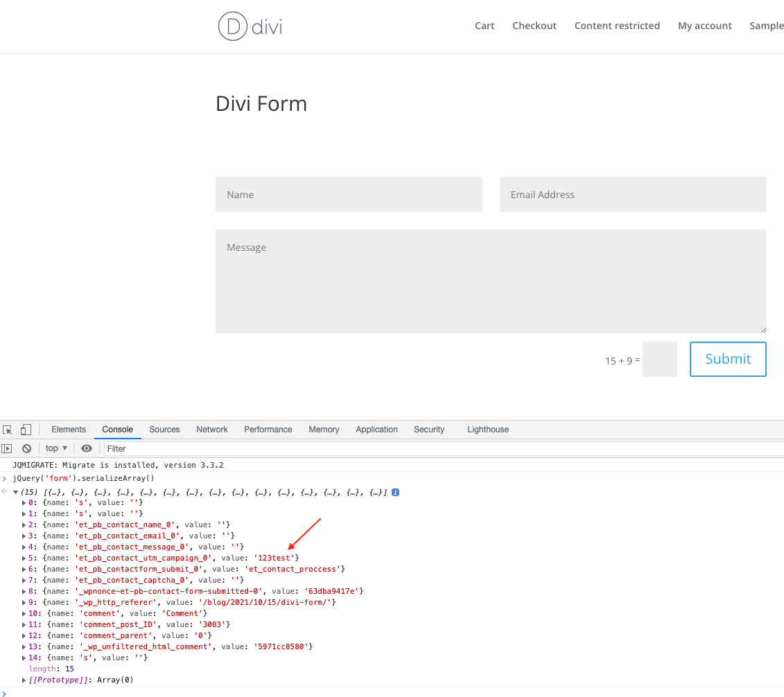
Task: Activate the inspect element picker icon
Action: pos(8,430)
